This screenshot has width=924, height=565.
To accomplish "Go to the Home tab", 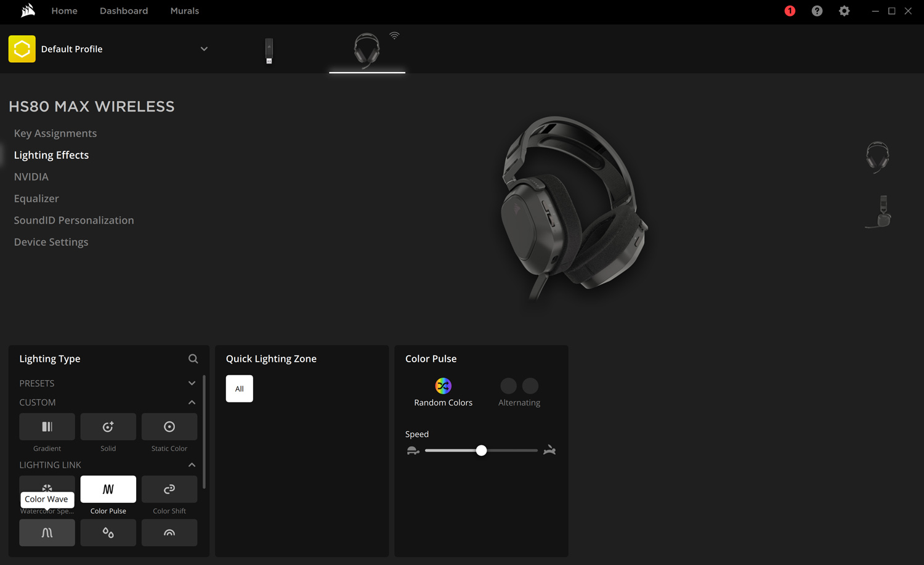I will tap(65, 11).
